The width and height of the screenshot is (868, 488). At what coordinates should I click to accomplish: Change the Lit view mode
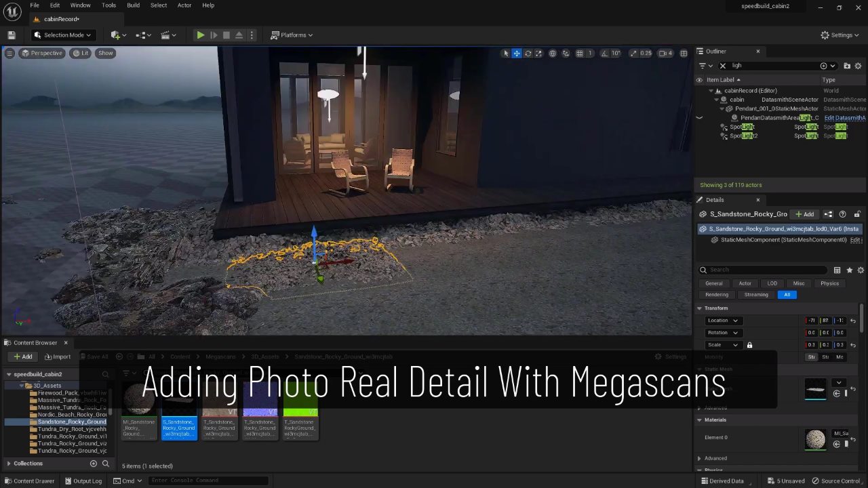[81, 53]
